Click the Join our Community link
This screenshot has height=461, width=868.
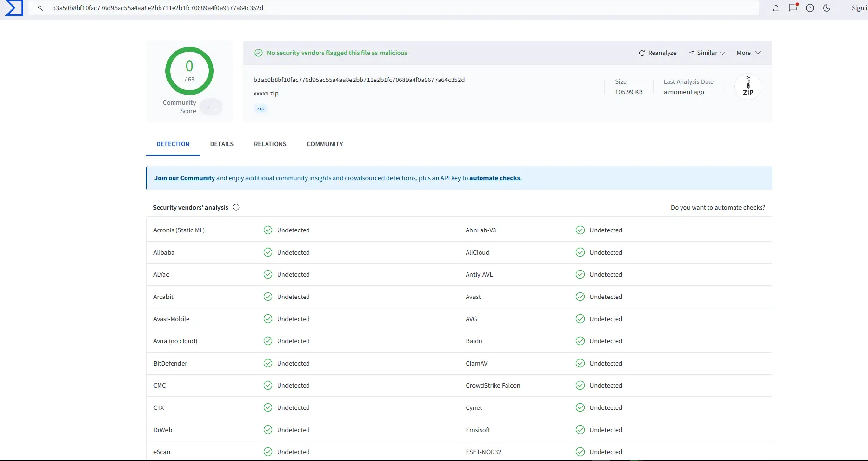185,178
